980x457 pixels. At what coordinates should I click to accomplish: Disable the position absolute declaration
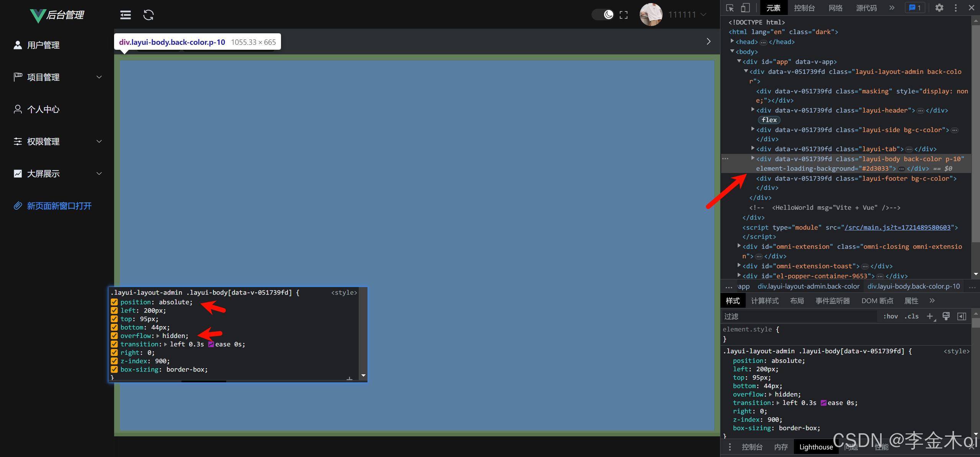click(x=114, y=302)
